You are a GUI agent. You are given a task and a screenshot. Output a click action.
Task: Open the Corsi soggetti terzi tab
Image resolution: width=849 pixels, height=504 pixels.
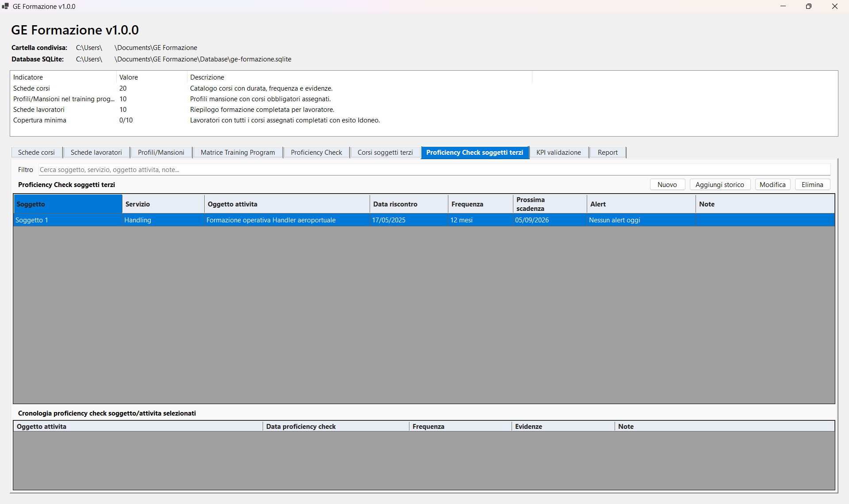385,153
